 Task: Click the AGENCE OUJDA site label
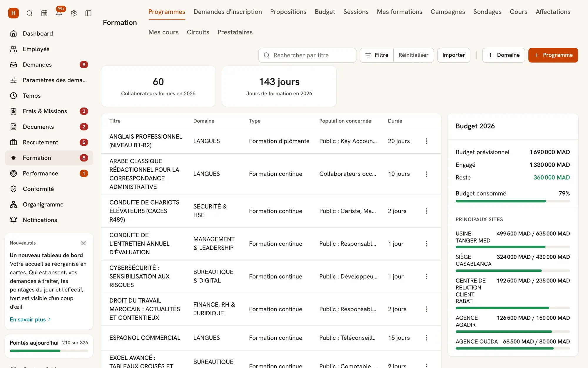tap(477, 342)
